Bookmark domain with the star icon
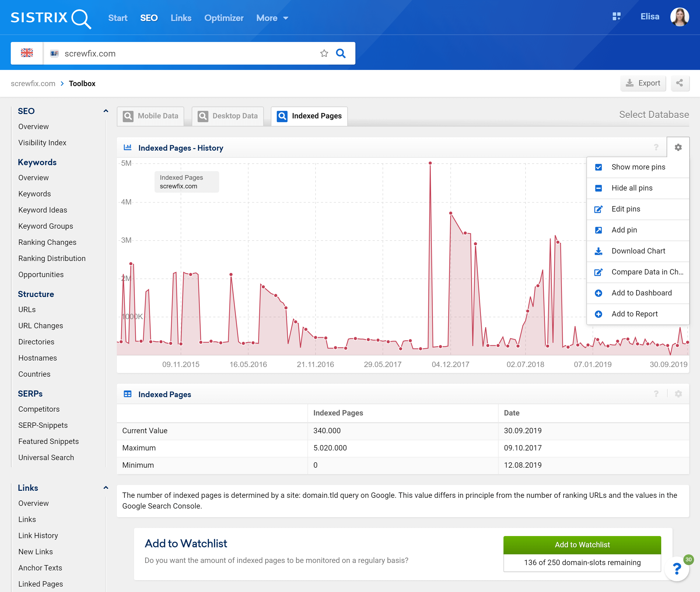This screenshot has height=592, width=700. tap(324, 53)
